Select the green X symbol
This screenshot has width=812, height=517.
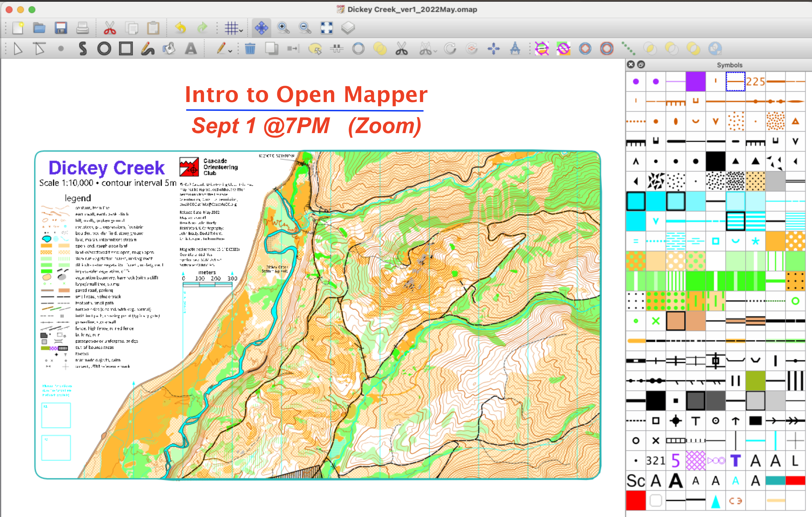click(656, 321)
